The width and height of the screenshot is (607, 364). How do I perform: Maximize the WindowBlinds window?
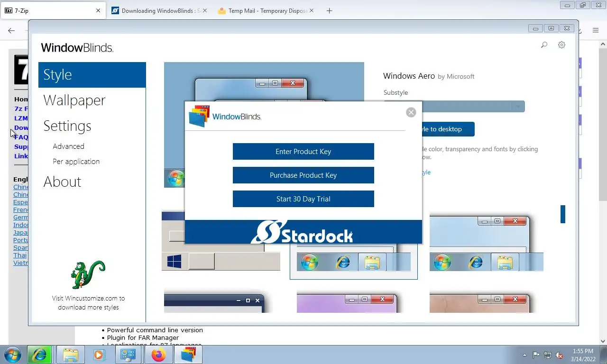(551, 28)
